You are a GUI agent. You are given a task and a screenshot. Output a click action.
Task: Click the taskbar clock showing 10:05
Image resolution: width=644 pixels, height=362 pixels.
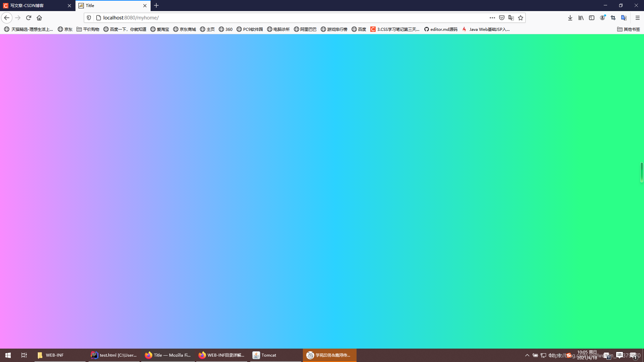point(587,355)
